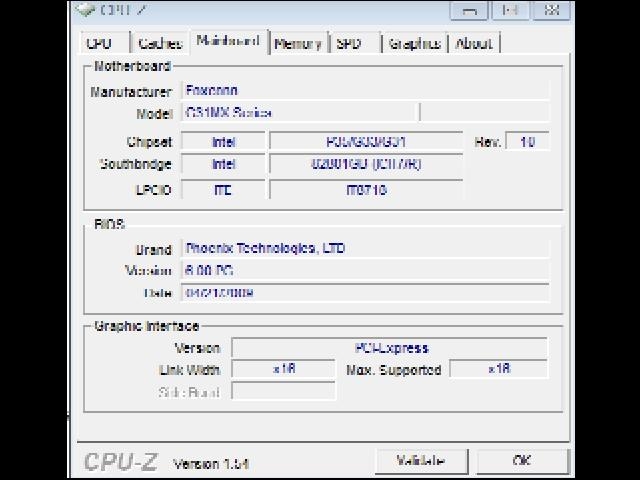The height and width of the screenshot is (480, 640).
Task: Click the CPU-Z logo at bottom
Action: tap(121, 462)
